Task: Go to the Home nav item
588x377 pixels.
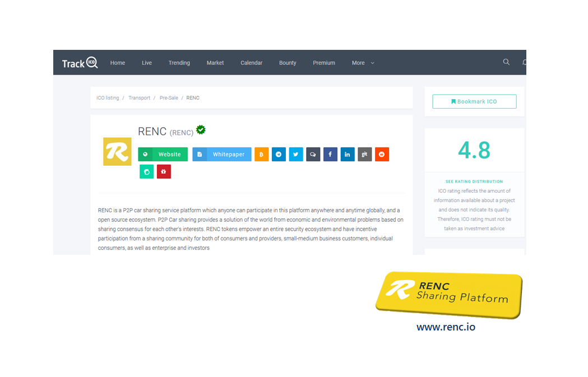Action: 118,63
